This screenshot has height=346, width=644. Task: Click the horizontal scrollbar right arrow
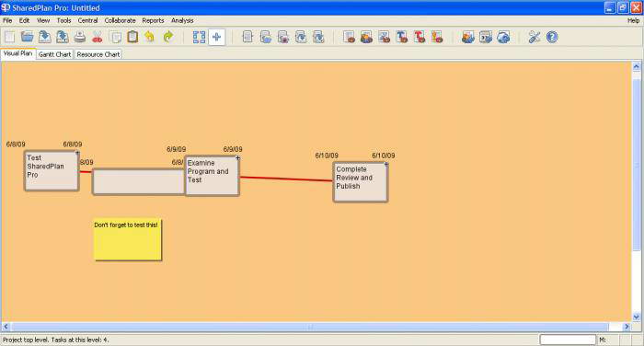coord(627,327)
